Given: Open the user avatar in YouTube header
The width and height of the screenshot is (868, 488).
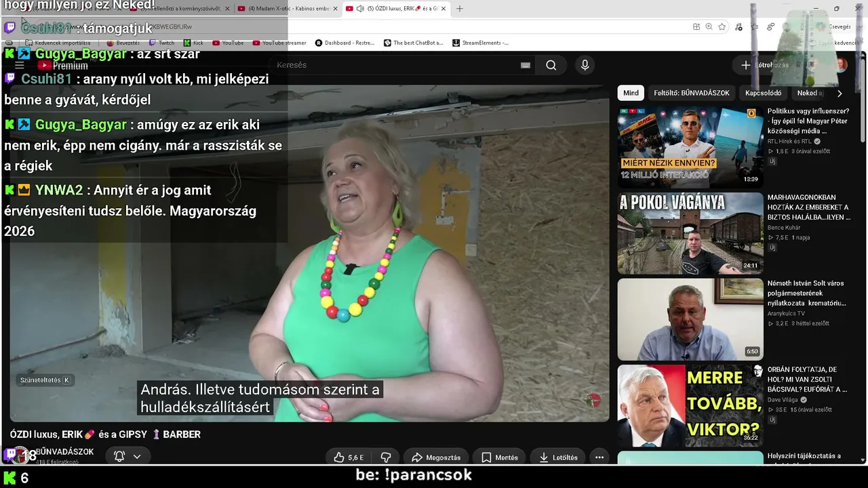Looking at the screenshot, I should (x=841, y=65).
